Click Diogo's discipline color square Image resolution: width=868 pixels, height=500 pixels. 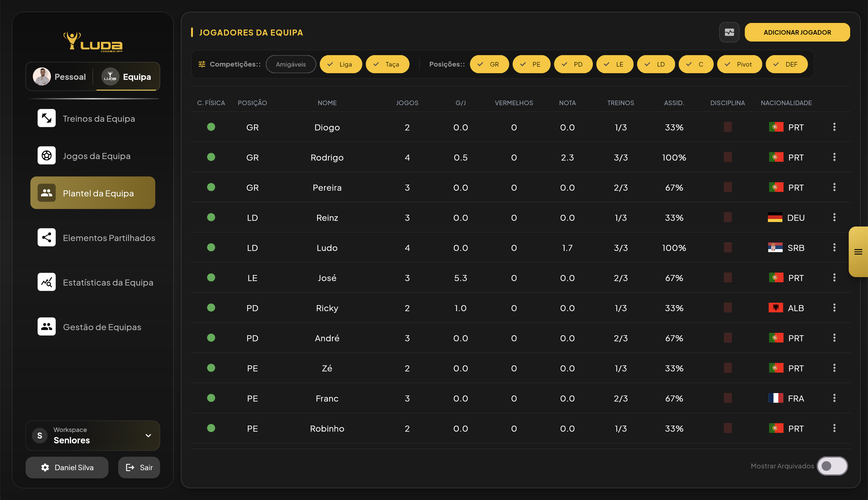click(728, 127)
